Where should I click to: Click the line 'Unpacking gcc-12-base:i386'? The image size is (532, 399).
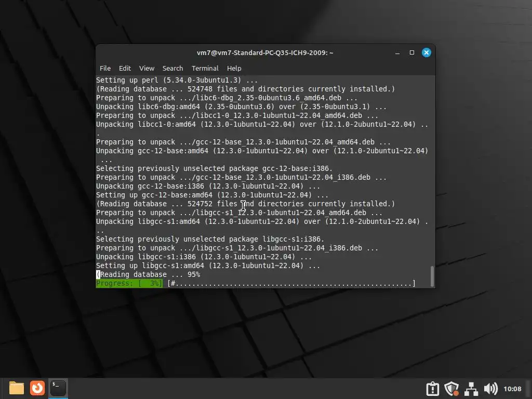pyautogui.click(x=208, y=187)
